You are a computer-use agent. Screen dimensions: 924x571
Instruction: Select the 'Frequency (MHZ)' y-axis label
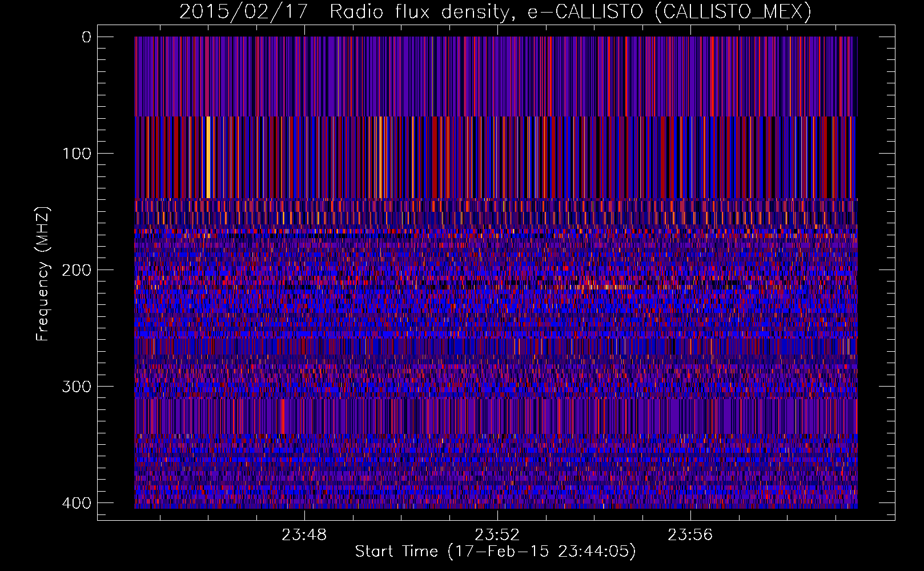[43, 274]
